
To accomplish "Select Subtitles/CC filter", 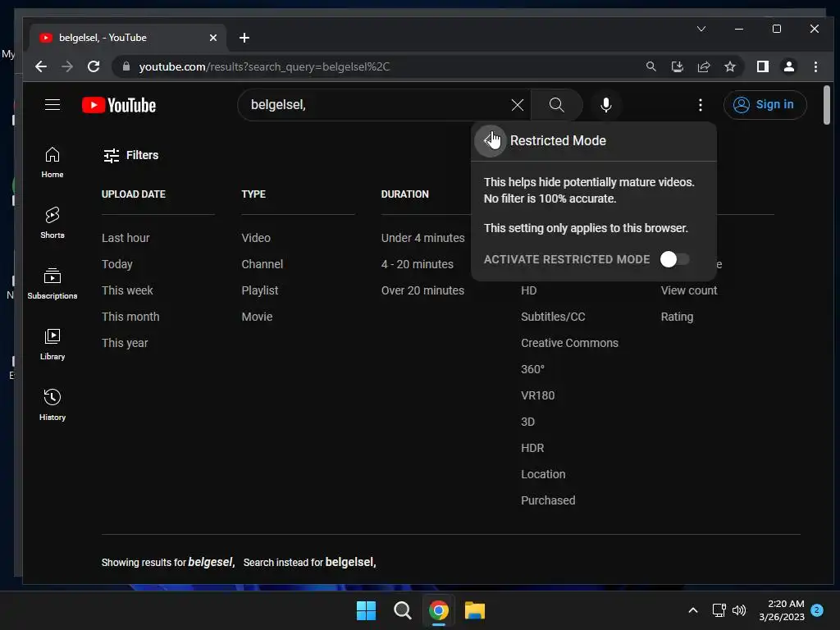I will [x=553, y=317].
